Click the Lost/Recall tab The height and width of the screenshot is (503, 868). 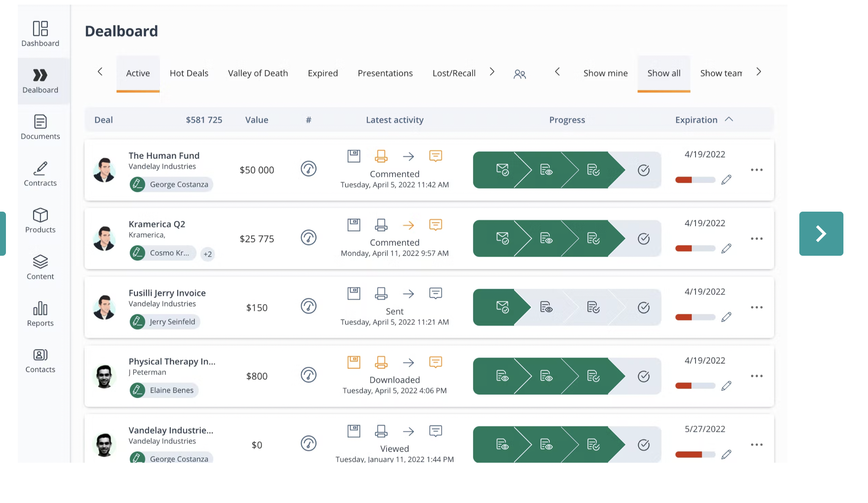454,73
